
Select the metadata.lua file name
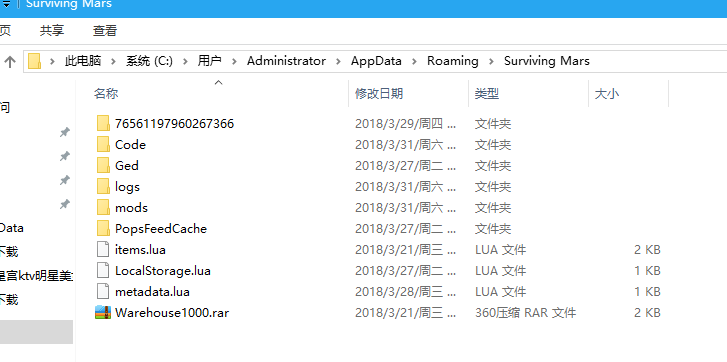click(x=152, y=292)
